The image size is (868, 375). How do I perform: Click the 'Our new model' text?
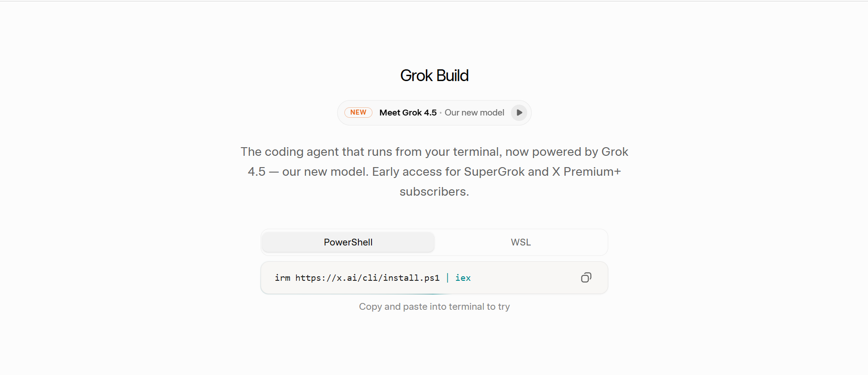tap(474, 112)
